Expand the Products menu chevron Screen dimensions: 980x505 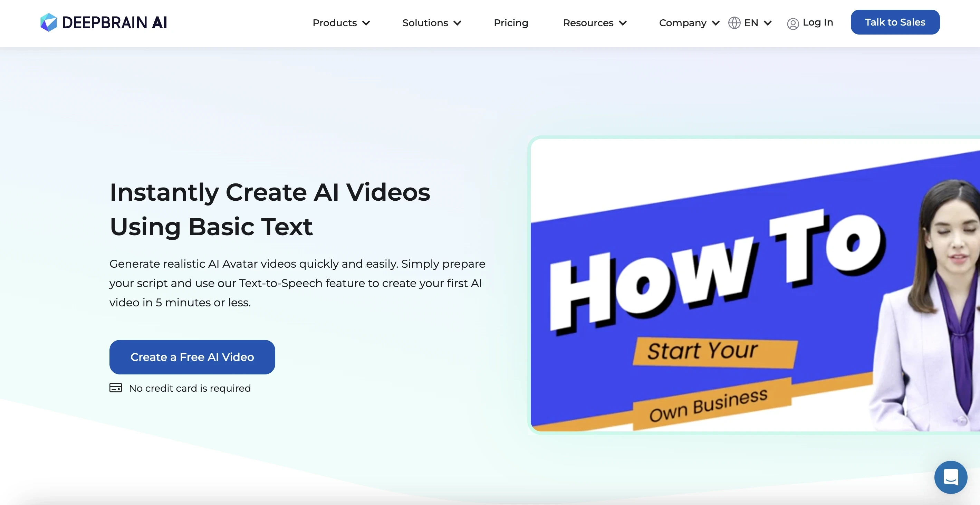[366, 23]
